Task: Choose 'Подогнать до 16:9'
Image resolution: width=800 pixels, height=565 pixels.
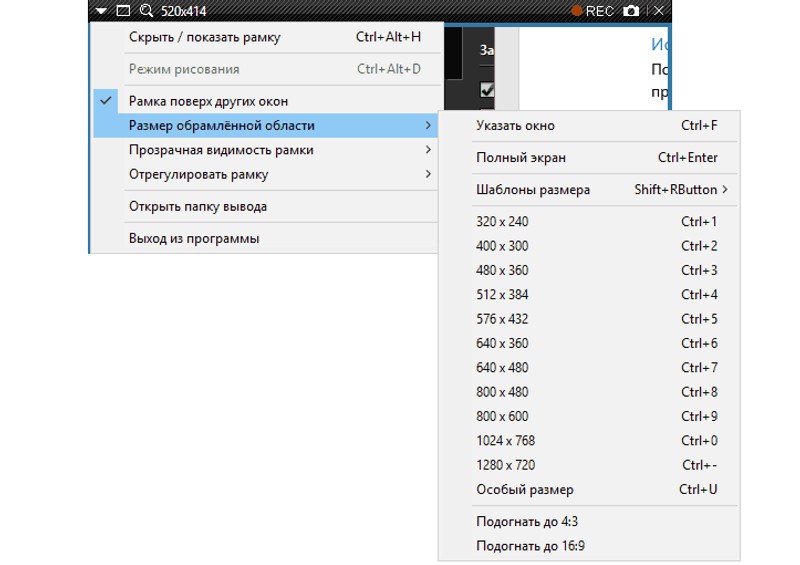Action: coord(531,546)
